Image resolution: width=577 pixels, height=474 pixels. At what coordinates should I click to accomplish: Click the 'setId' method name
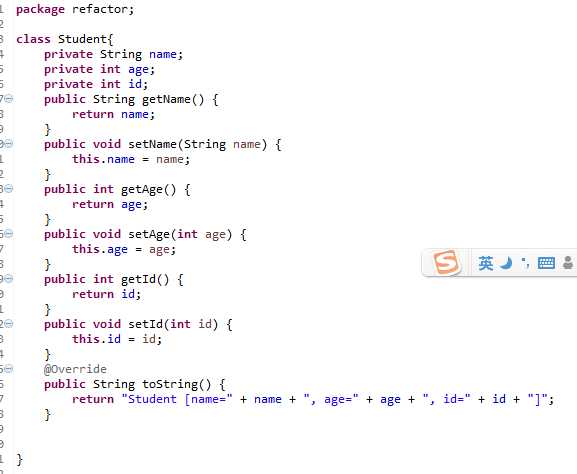click(146, 324)
